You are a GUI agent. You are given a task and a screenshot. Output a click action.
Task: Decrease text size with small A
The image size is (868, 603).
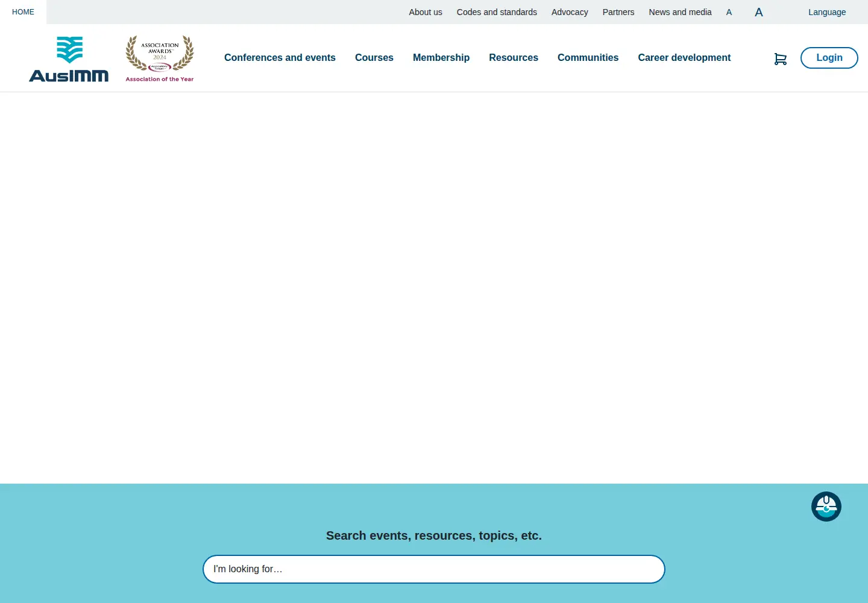pos(729,12)
